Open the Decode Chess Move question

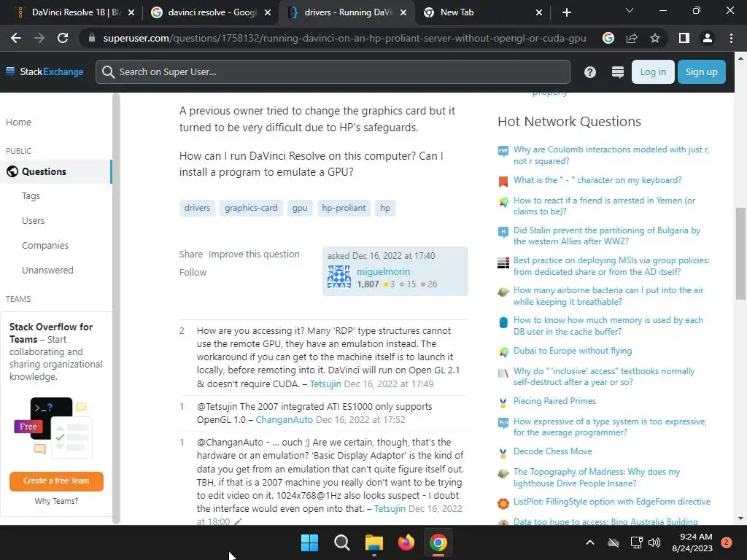point(553,451)
